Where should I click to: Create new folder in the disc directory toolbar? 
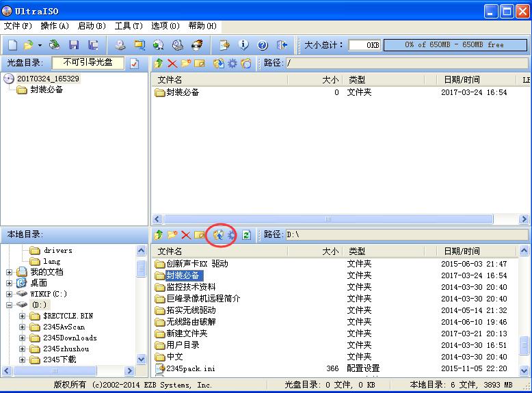pos(186,63)
